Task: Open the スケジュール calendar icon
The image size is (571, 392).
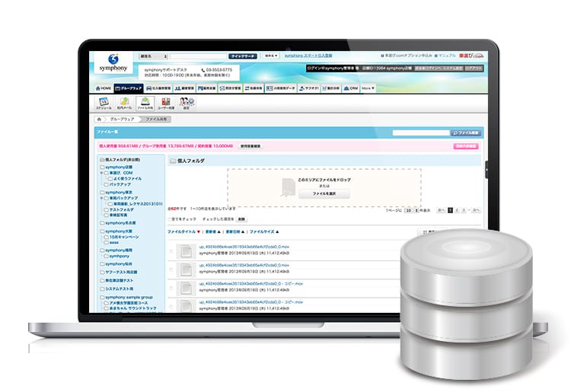Action: pyautogui.click(x=104, y=104)
